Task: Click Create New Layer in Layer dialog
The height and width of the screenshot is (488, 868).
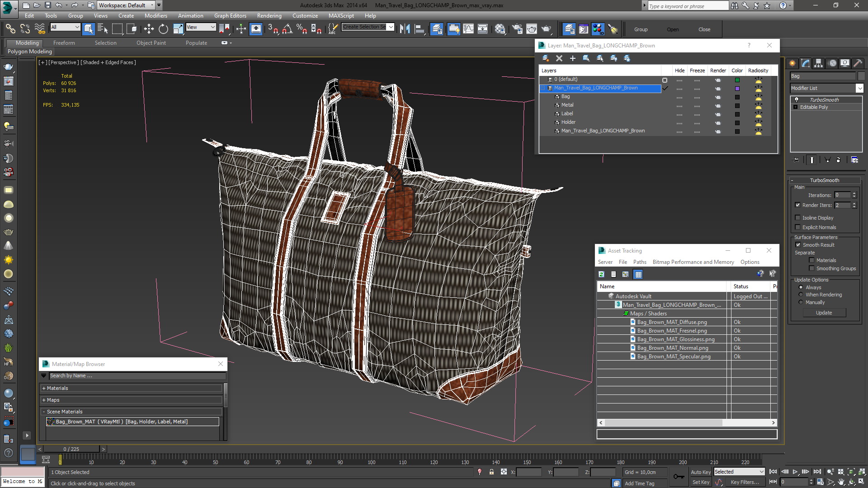Action: tap(546, 58)
